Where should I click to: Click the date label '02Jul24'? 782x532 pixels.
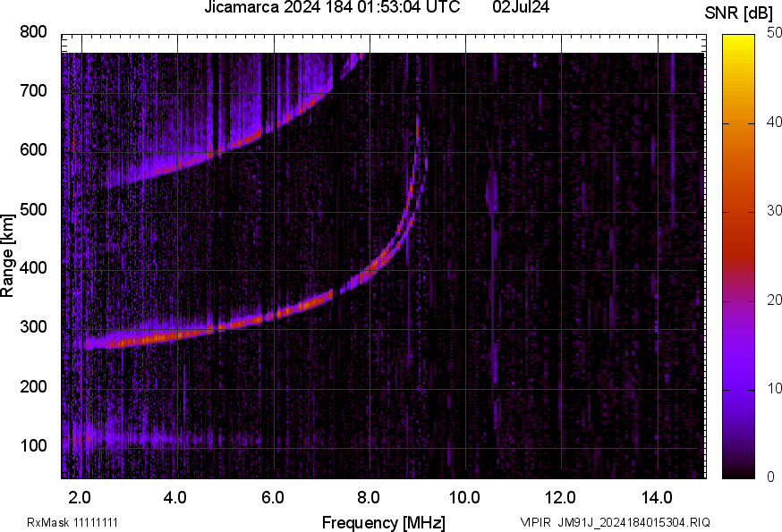[x=521, y=7]
